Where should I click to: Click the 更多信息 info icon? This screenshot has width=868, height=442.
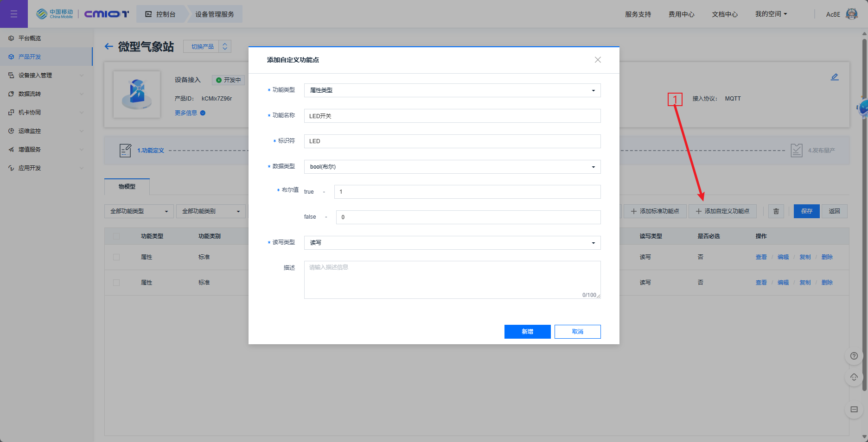click(203, 113)
